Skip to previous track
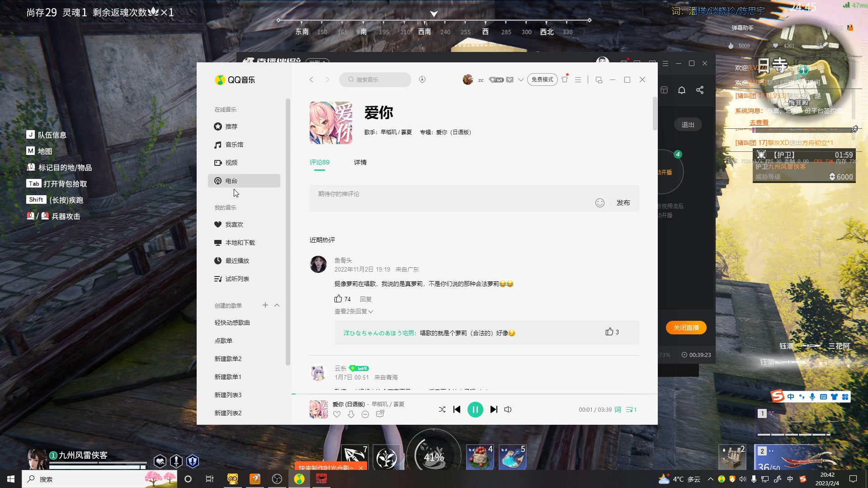The image size is (868, 488). [457, 409]
